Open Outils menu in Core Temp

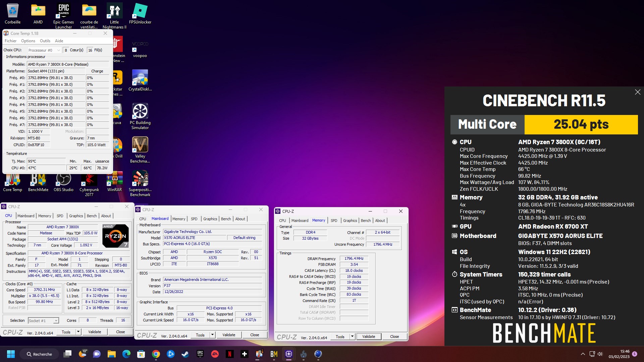(x=45, y=41)
